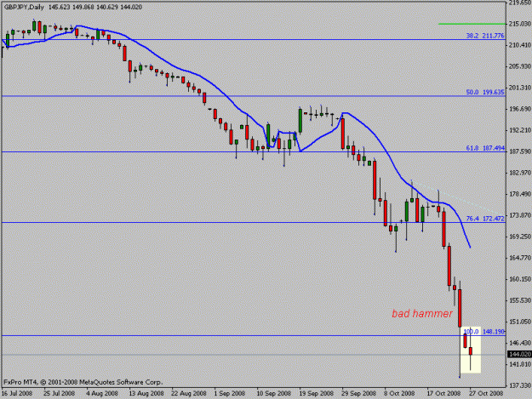The height and width of the screenshot is (399, 532).
Task: Click the 29 Sep 2008 date label
Action: click(359, 393)
